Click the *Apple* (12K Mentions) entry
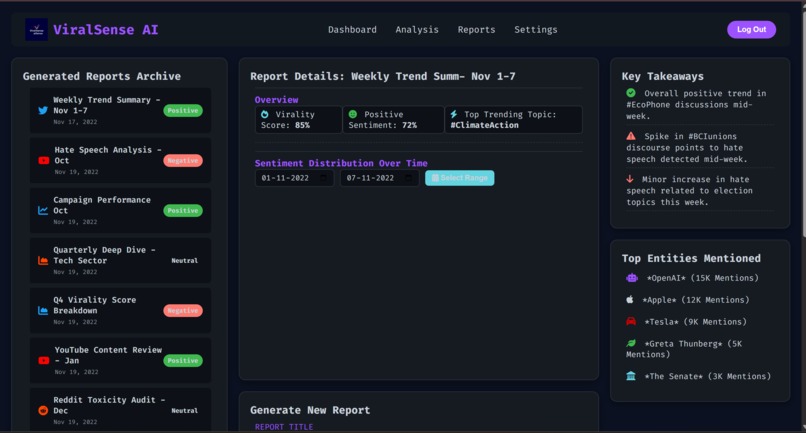 click(x=688, y=299)
